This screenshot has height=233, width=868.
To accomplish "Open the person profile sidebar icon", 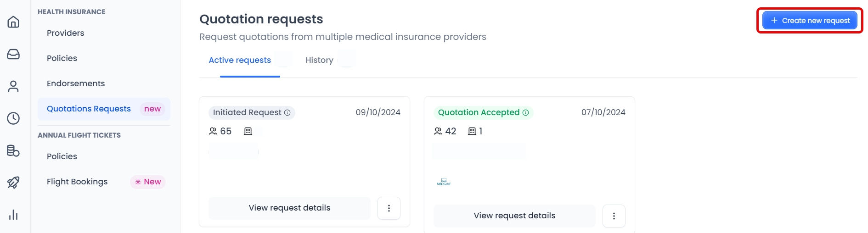I will point(13,86).
